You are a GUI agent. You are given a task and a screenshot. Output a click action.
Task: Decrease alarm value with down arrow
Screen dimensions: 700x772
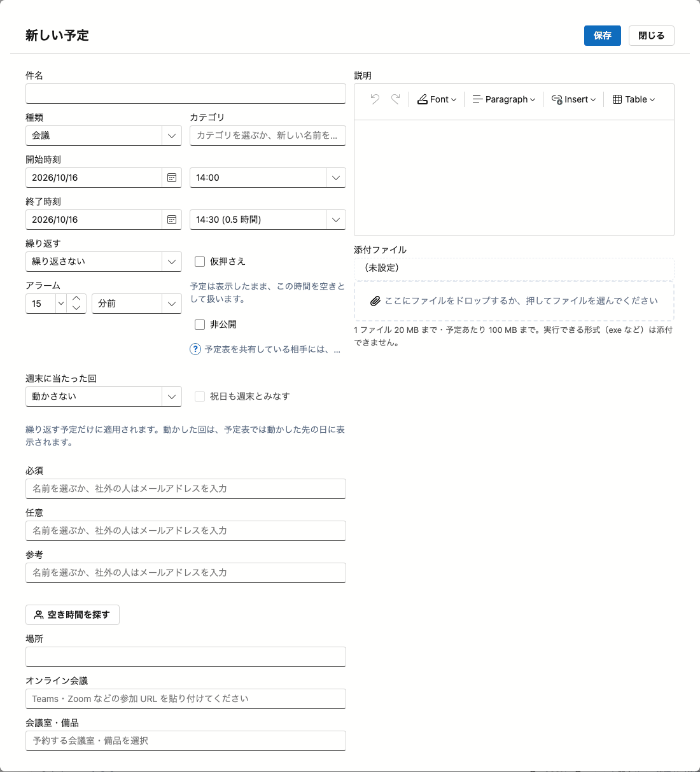[76, 308]
